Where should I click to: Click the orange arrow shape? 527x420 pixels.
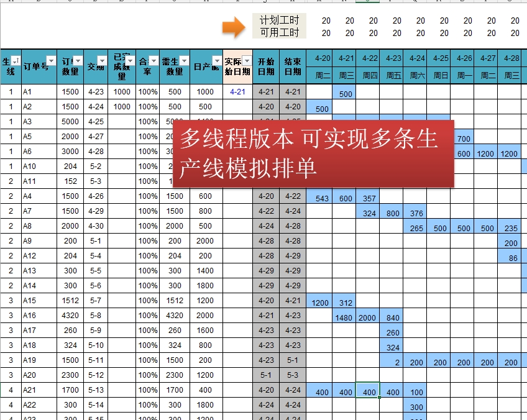click(x=234, y=27)
